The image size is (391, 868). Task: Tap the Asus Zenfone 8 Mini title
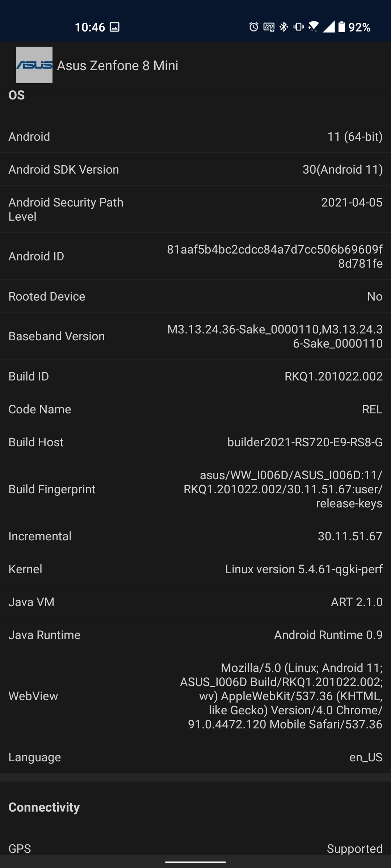[118, 65]
